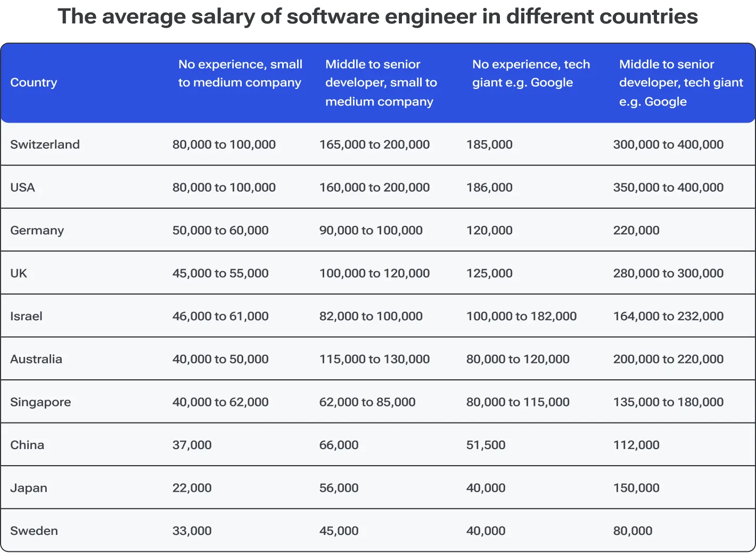Click the Singapore country name
This screenshot has width=756, height=553.
click(x=40, y=402)
